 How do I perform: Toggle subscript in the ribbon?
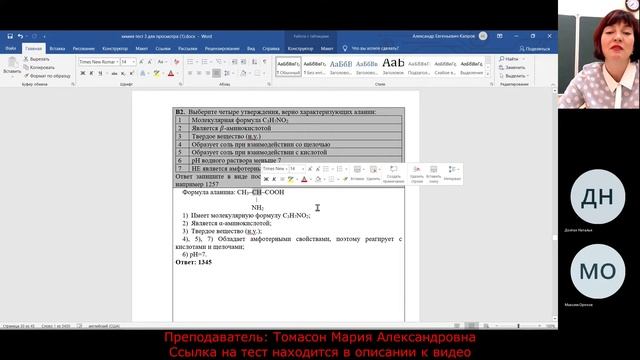123,73
